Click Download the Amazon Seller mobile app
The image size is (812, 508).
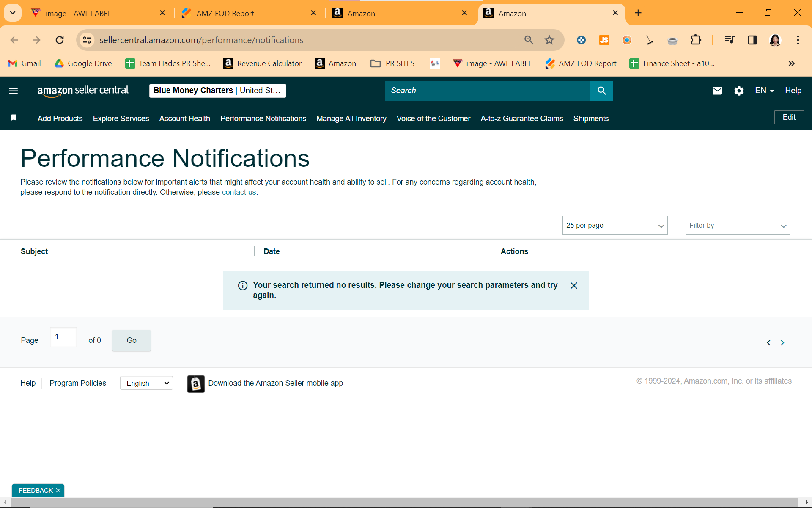pos(275,383)
